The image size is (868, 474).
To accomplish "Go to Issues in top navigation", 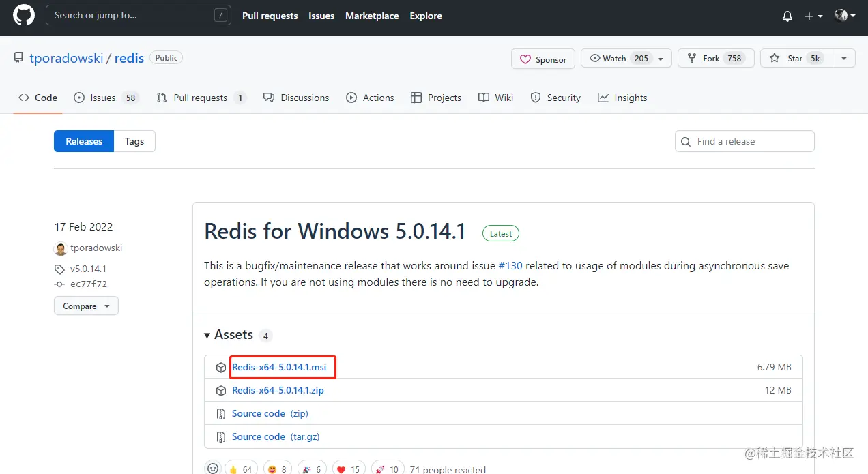I will (x=321, y=16).
